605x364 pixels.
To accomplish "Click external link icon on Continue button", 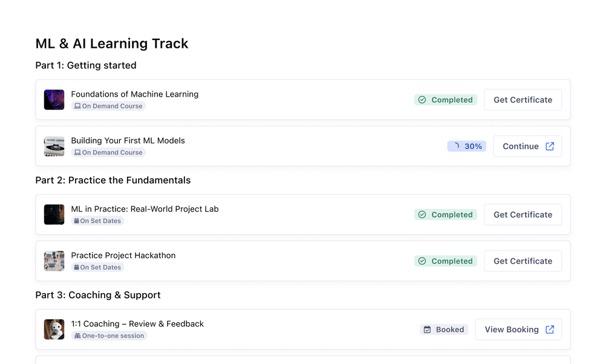I will (550, 146).
